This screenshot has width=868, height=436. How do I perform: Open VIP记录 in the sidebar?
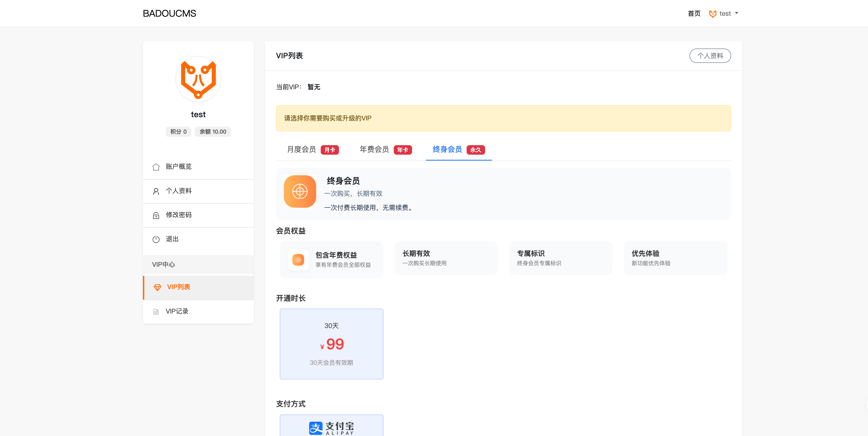click(198, 312)
